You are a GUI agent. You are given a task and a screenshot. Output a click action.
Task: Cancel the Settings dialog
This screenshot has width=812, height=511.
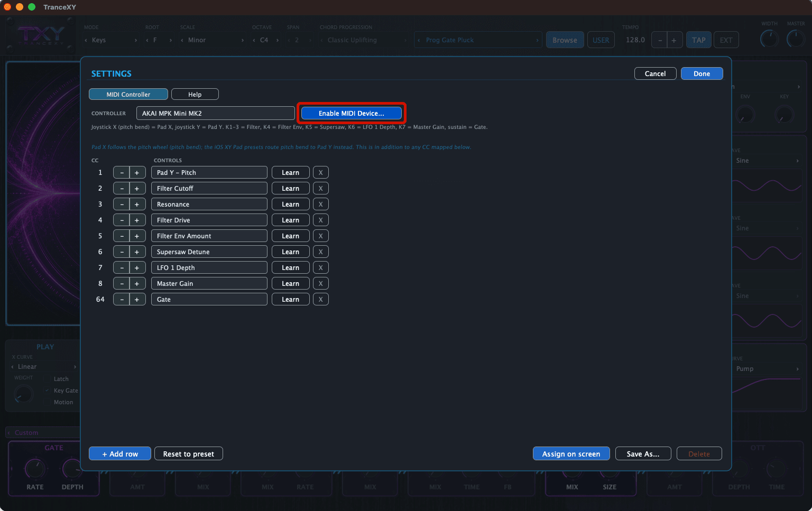(656, 73)
